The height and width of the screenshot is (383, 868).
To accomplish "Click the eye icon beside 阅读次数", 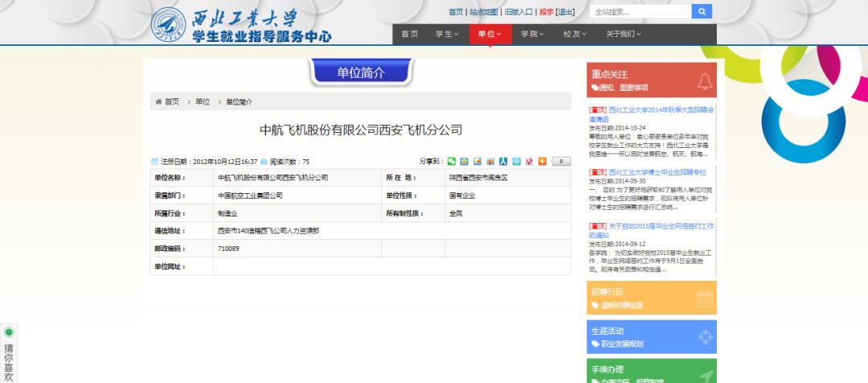I will (x=264, y=162).
